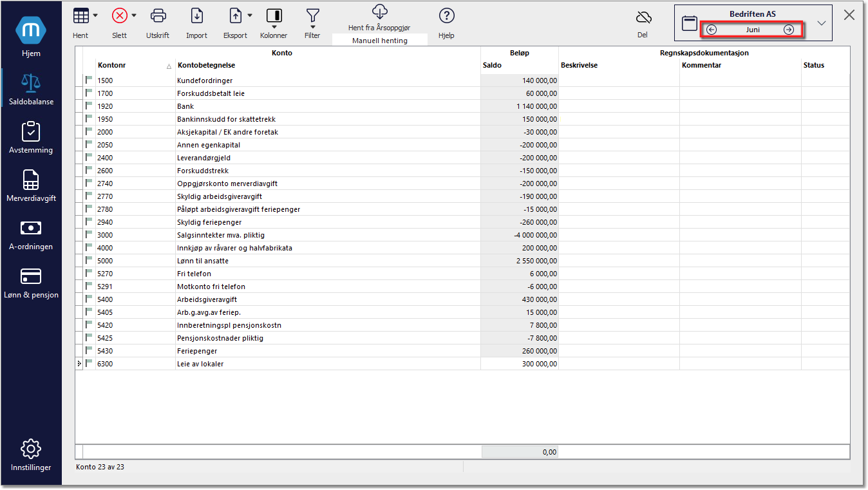
Task: Go to next month with right arrow
Action: coord(788,30)
